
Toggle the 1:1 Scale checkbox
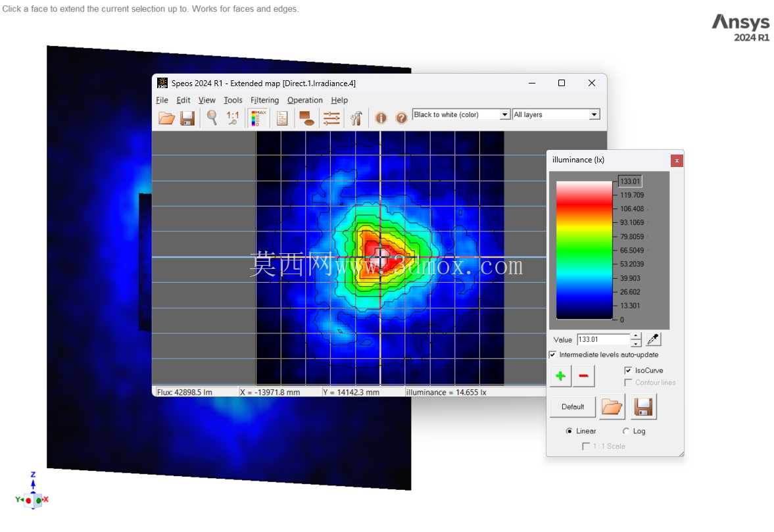[586, 446]
